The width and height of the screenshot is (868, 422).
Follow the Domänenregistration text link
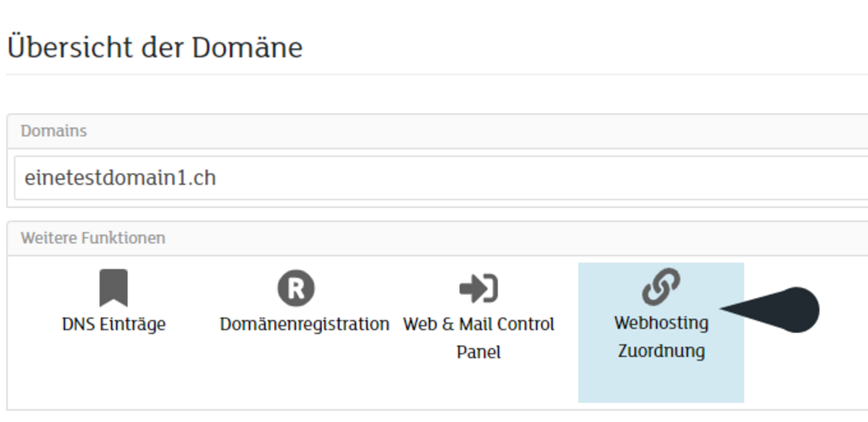click(x=305, y=324)
